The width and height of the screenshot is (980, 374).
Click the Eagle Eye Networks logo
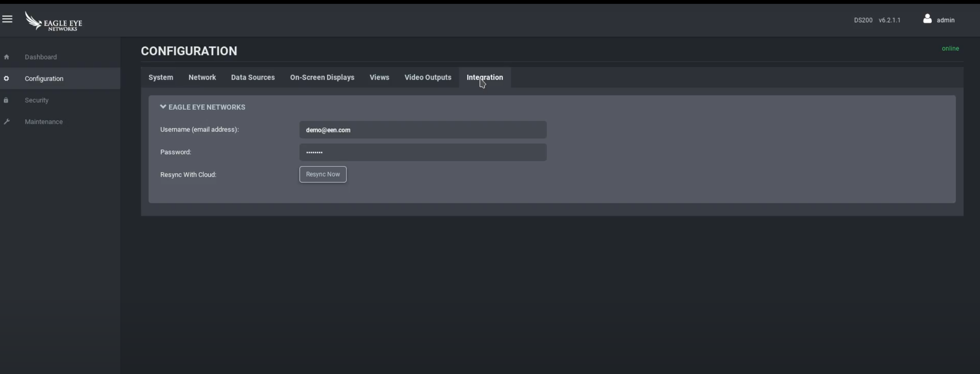pyautogui.click(x=54, y=21)
